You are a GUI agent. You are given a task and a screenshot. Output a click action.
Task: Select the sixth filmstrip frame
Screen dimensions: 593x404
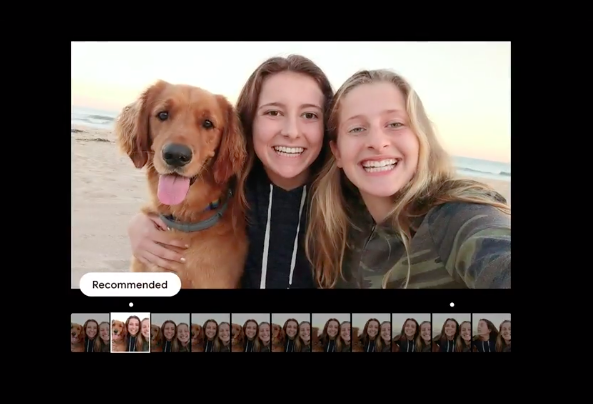[291, 333]
